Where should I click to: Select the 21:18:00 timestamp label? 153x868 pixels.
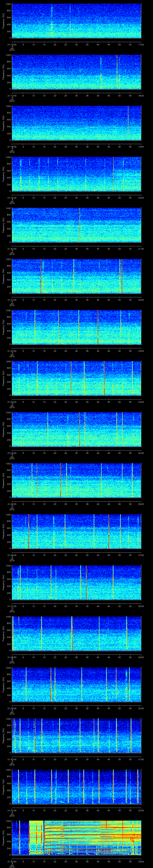12,147
